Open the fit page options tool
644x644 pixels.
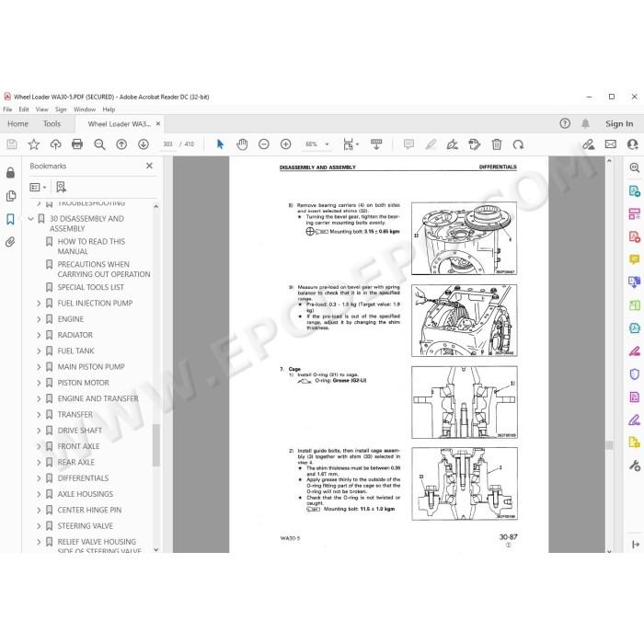point(351,144)
